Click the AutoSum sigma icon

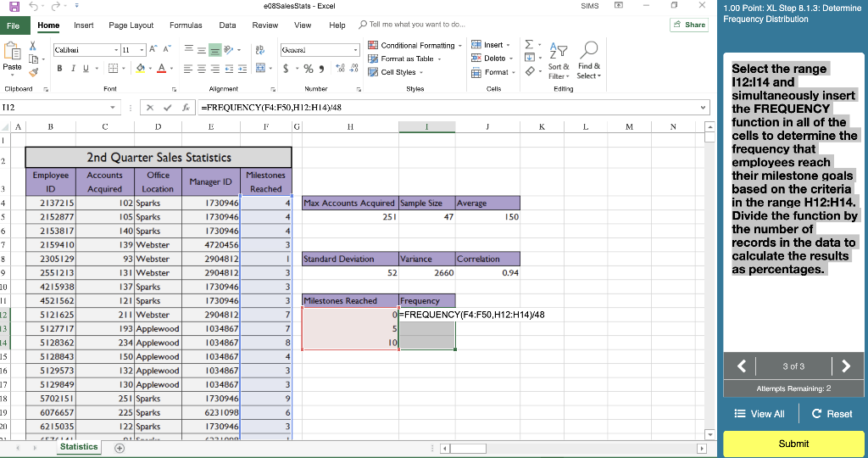529,44
